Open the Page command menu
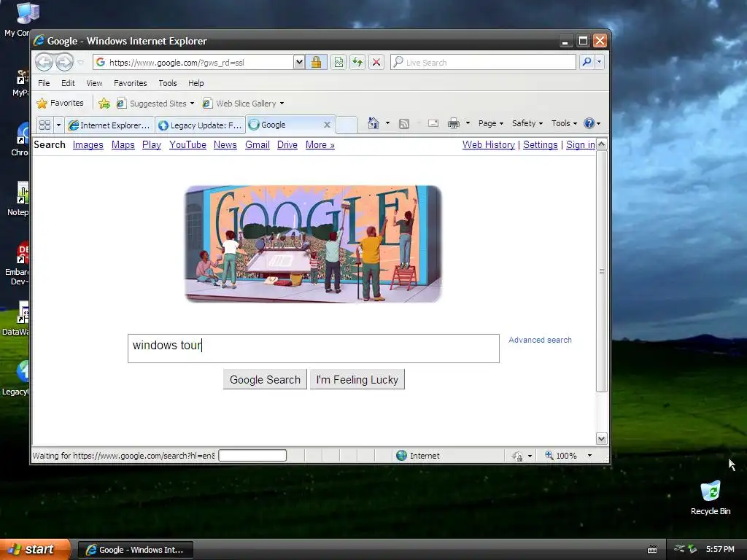747x560 pixels. [x=491, y=123]
